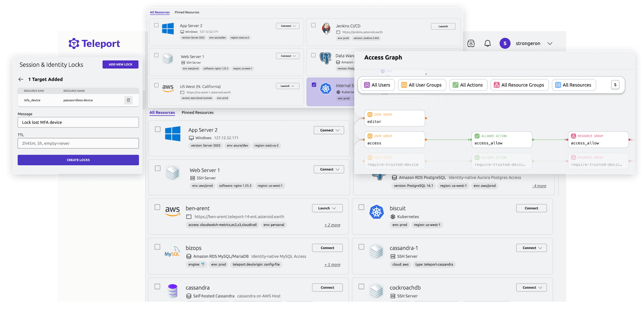Click the Teleport logo icon

click(x=74, y=43)
